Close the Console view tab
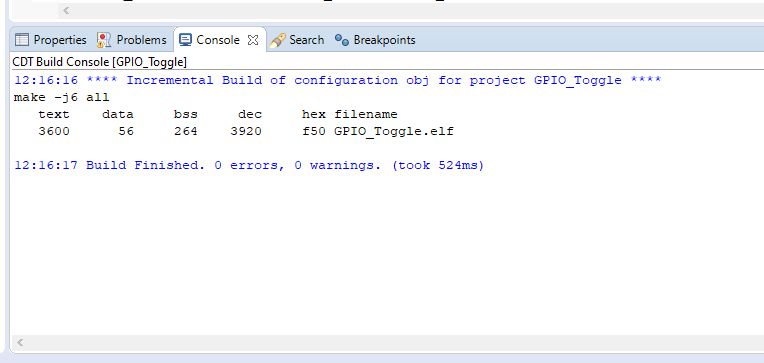The width and height of the screenshot is (764, 363). 253,40
